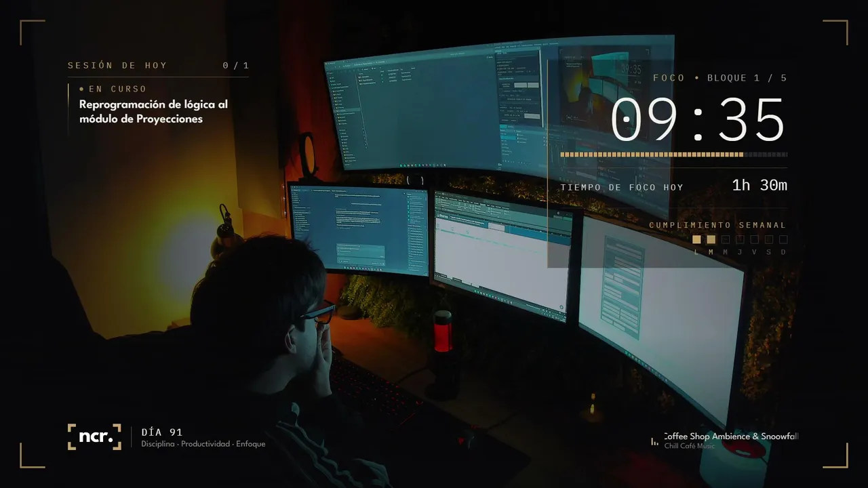Click the "SESIÓN DE HOY" heading

click(117, 66)
